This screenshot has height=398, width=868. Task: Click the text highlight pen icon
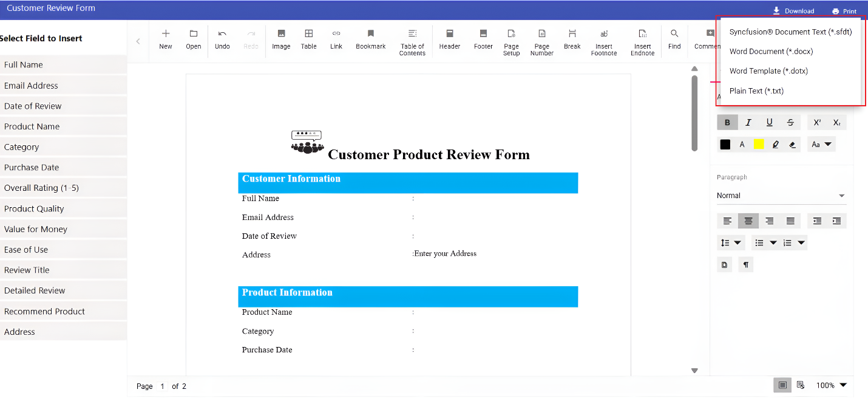775,145
